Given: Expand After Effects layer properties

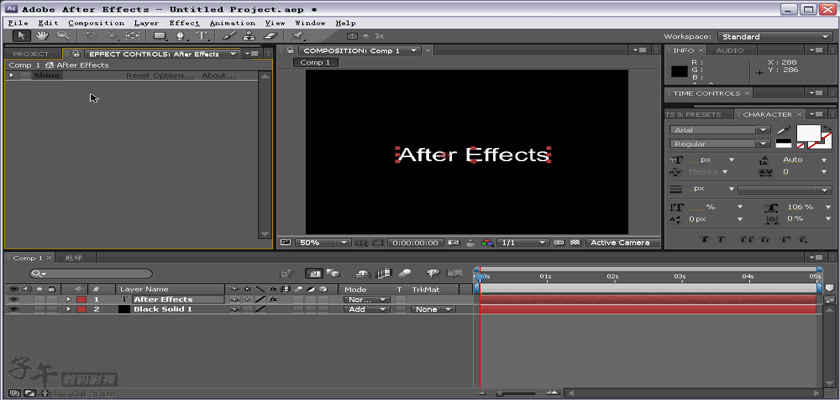Looking at the screenshot, I should [x=68, y=299].
